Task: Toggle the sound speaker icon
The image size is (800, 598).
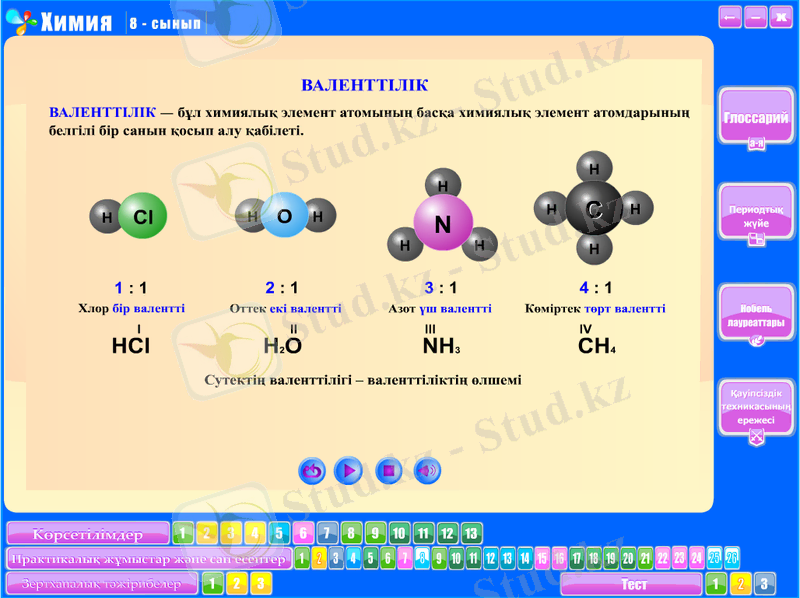Action: click(428, 470)
